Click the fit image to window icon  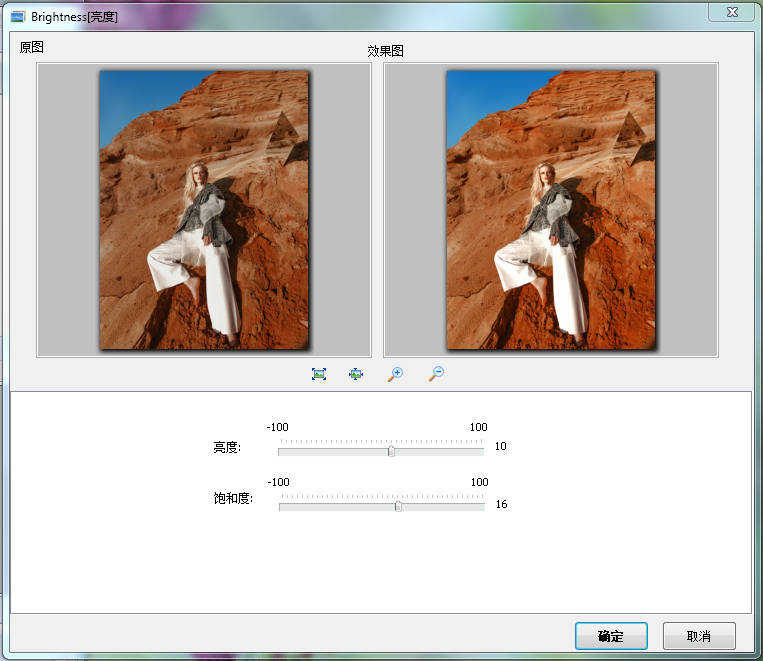coord(319,374)
